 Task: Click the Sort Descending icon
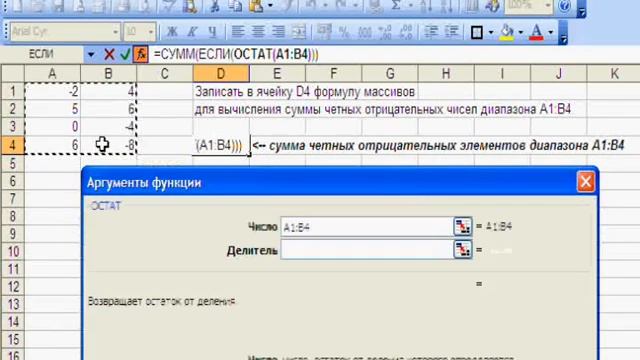point(447,6)
